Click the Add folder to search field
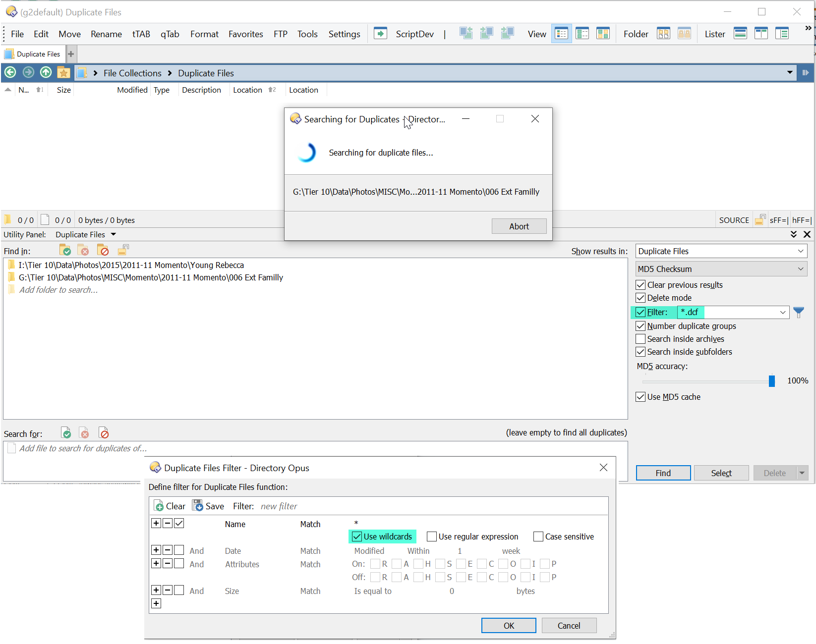This screenshot has height=644, width=816. (x=58, y=290)
